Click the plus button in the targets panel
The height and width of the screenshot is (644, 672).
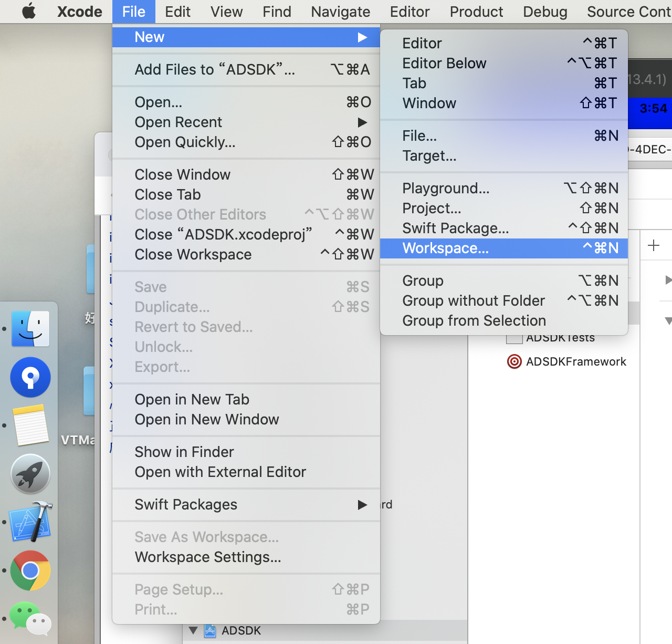[654, 245]
